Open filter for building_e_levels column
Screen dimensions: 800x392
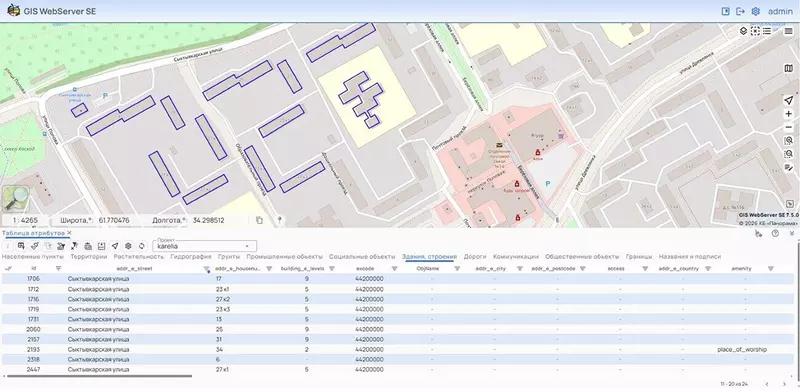(x=332, y=268)
